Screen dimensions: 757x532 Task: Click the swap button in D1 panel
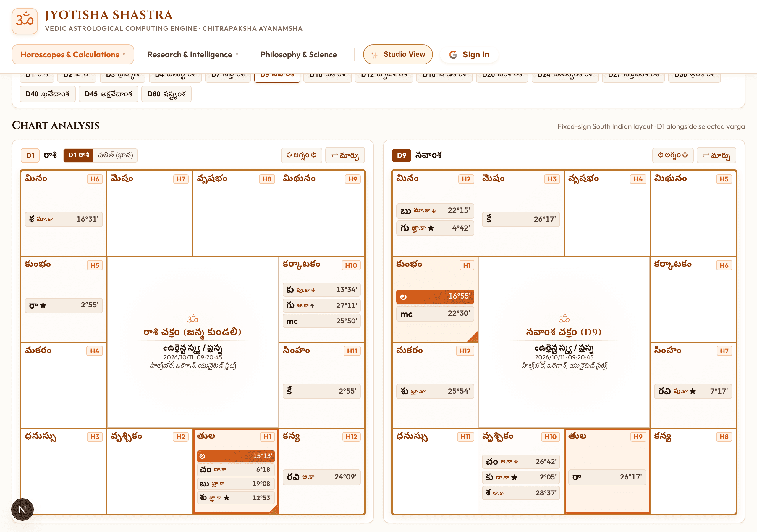pos(345,155)
